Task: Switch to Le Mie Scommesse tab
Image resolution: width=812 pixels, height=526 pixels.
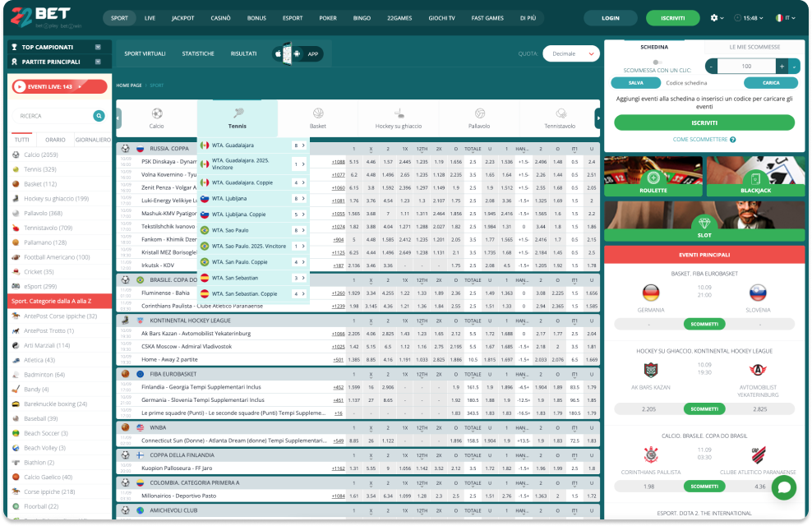Action: pos(754,47)
